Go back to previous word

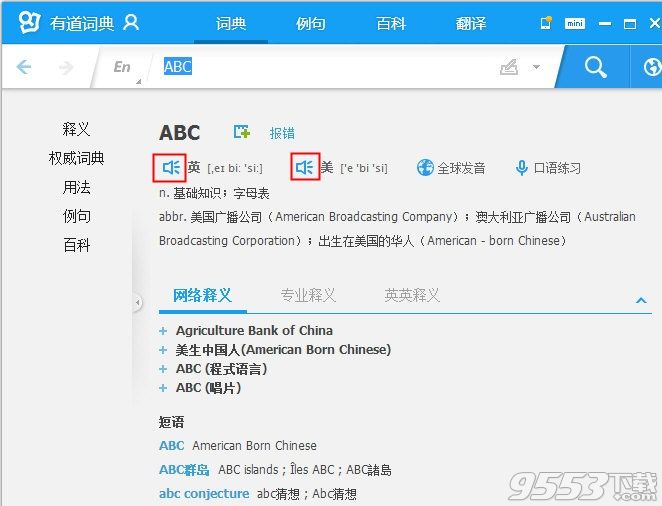tap(24, 67)
